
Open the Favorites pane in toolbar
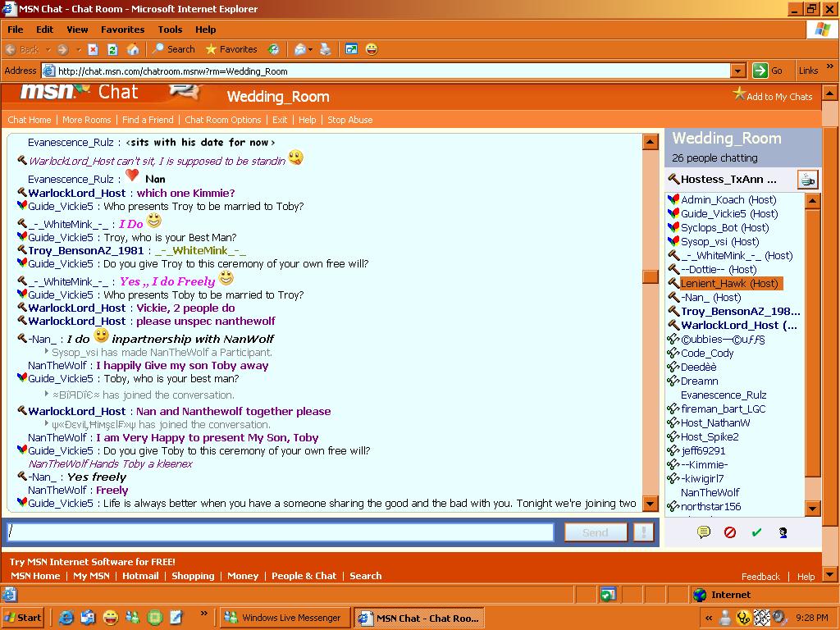pos(231,49)
